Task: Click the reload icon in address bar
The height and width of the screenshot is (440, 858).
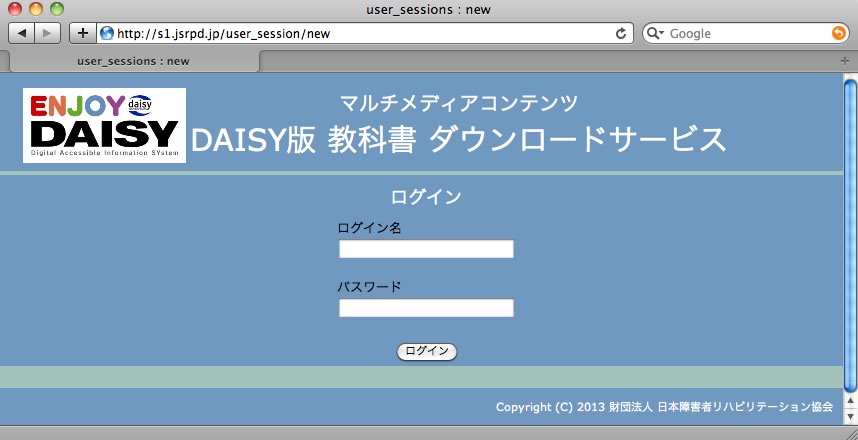Action: 621,33
